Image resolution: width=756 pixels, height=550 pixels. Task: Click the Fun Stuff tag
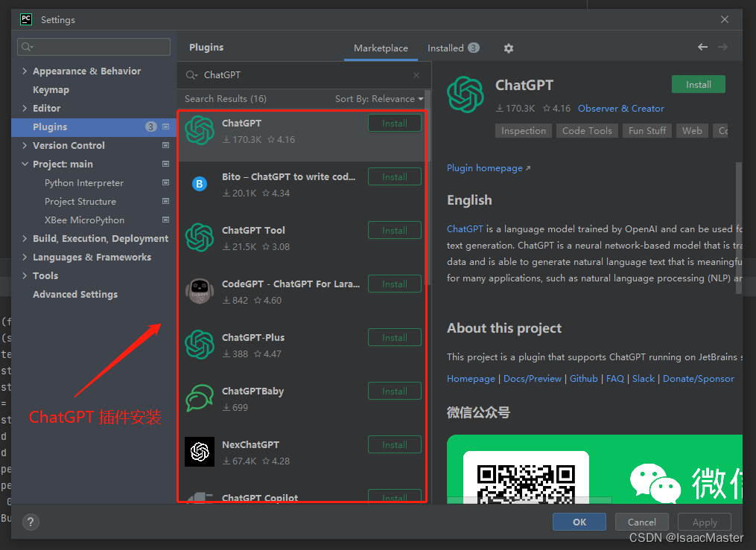(647, 130)
